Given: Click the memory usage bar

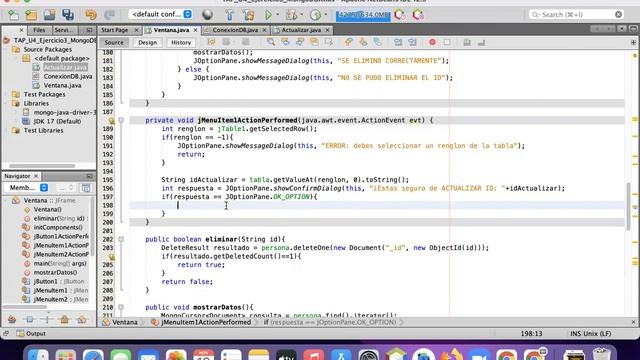Looking at the screenshot, I should 362,15.
